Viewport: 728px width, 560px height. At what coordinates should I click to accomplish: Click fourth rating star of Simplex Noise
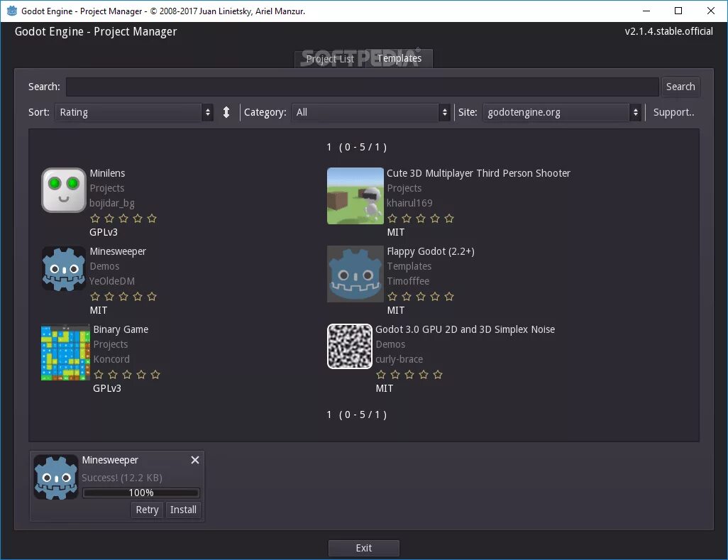424,374
